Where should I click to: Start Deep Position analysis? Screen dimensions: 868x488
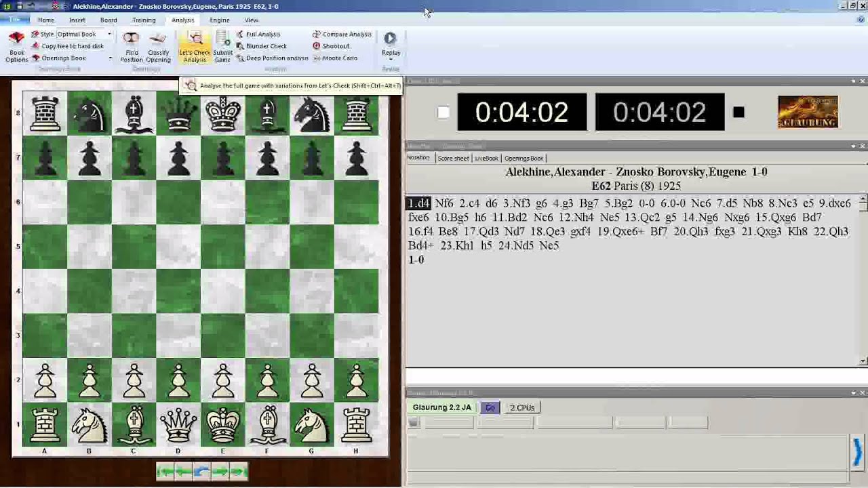[x=272, y=58]
